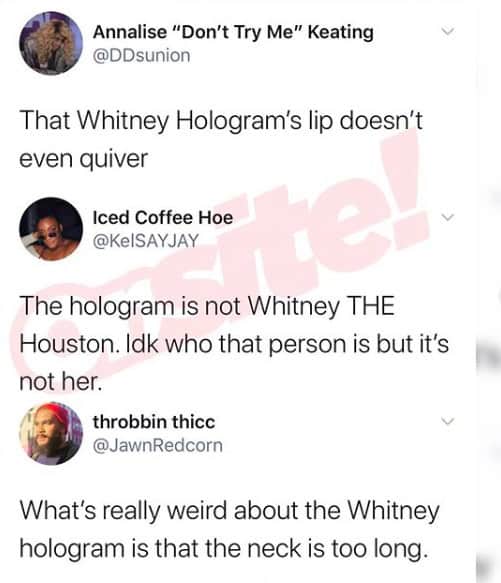Visit the @KelSAYJAY handle

(145, 241)
